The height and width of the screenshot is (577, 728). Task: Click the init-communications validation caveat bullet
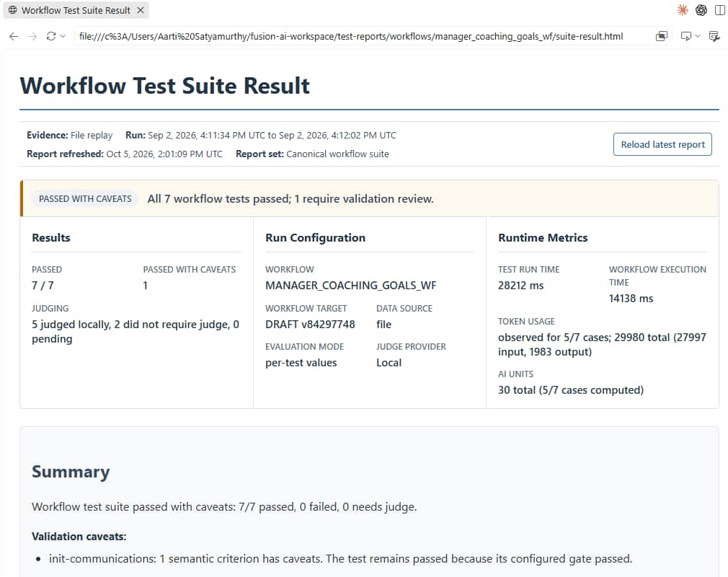[340, 559]
